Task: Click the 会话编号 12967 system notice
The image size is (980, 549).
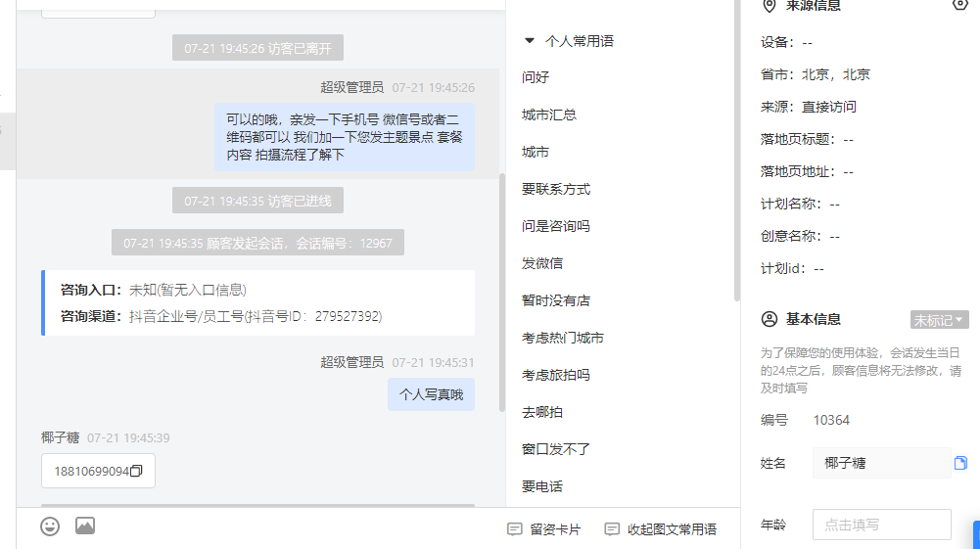Action: 258,243
